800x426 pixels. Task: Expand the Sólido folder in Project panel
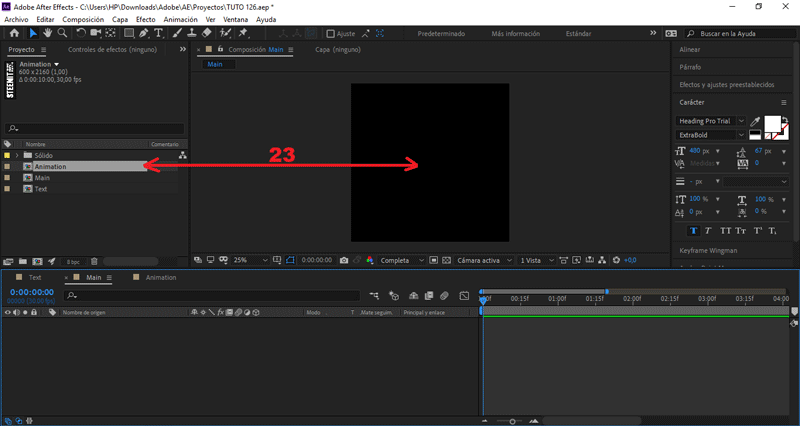pyautogui.click(x=17, y=155)
